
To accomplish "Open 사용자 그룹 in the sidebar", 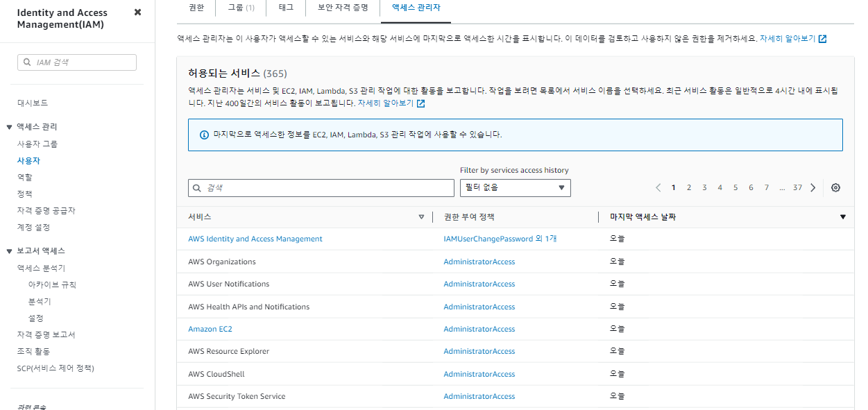I will coord(37,144).
